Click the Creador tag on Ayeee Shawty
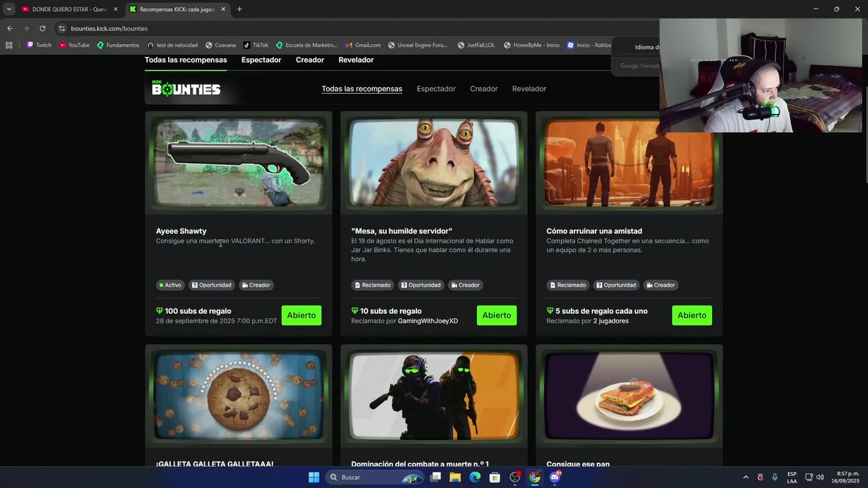Screen dimensions: 868x488 pyautogui.click(x=256, y=285)
